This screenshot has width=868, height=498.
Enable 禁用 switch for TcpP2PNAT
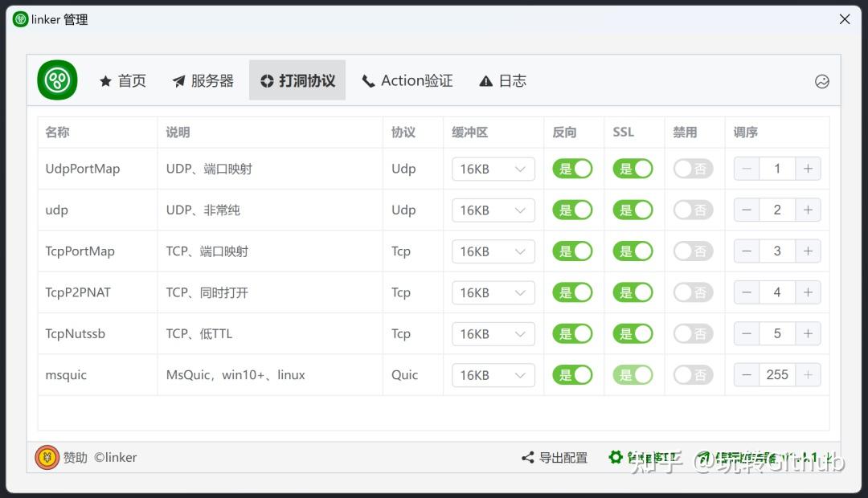(693, 292)
